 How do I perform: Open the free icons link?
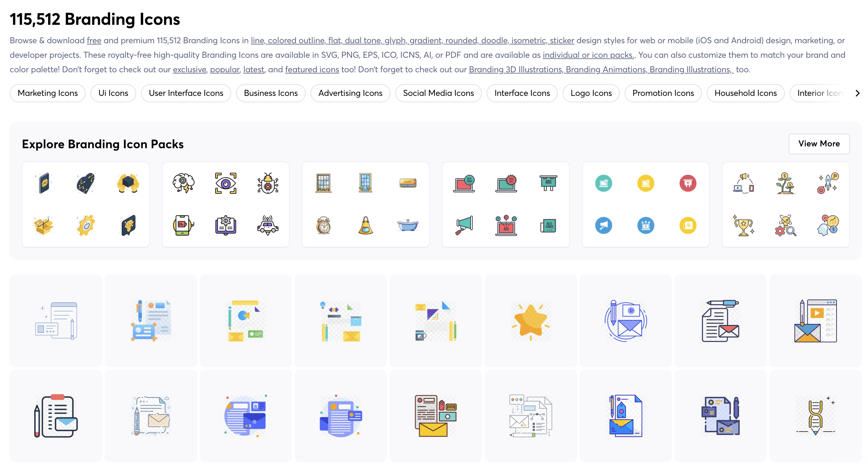[x=94, y=41]
